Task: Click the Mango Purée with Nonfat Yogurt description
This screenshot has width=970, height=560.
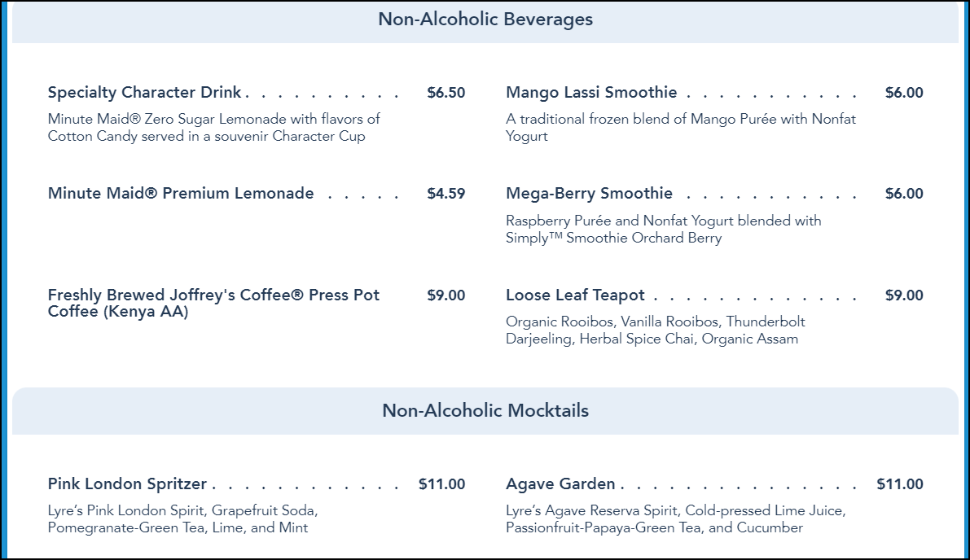Action: [681, 127]
